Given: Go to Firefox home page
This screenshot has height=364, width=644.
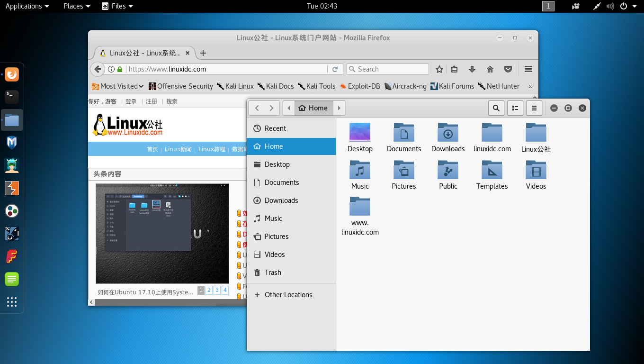Looking at the screenshot, I should tap(490, 69).
